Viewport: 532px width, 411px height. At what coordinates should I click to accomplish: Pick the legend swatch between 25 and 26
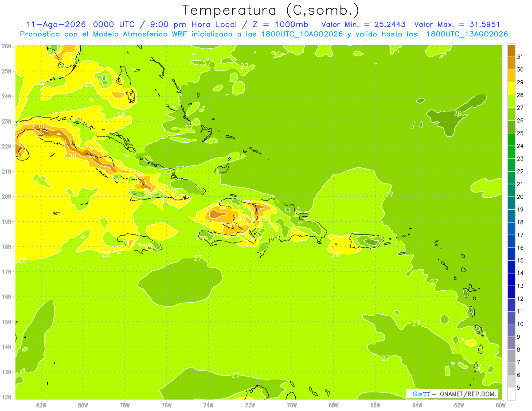coord(511,127)
